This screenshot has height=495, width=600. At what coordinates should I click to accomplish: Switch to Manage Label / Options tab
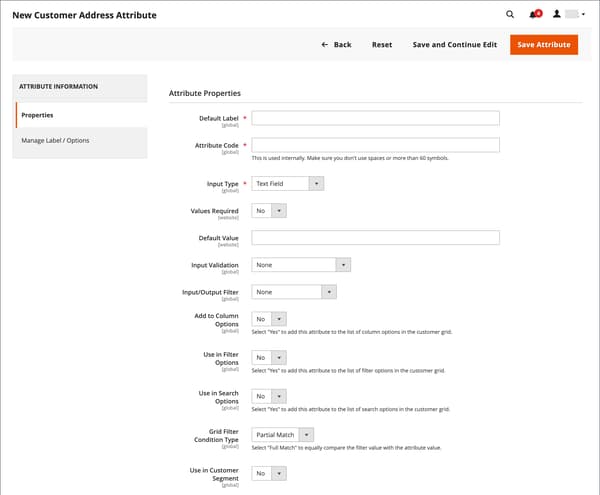coord(80,140)
